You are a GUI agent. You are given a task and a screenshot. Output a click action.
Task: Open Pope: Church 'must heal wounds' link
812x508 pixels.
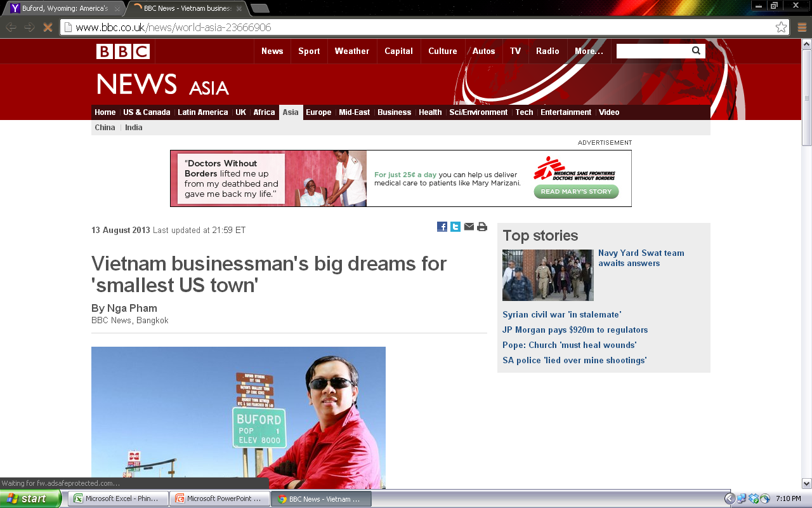point(569,345)
